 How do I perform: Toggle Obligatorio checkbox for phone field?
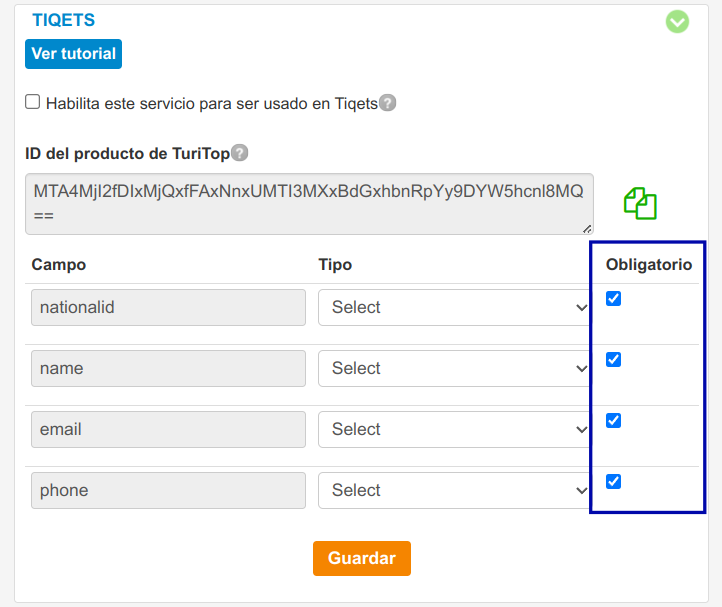[x=614, y=482]
